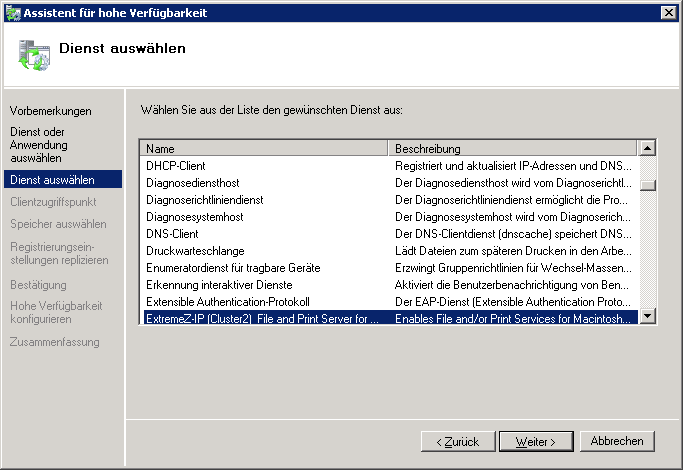Click the service list scrollbar thumb
Viewport: 683px width, 470px height.
[648, 185]
